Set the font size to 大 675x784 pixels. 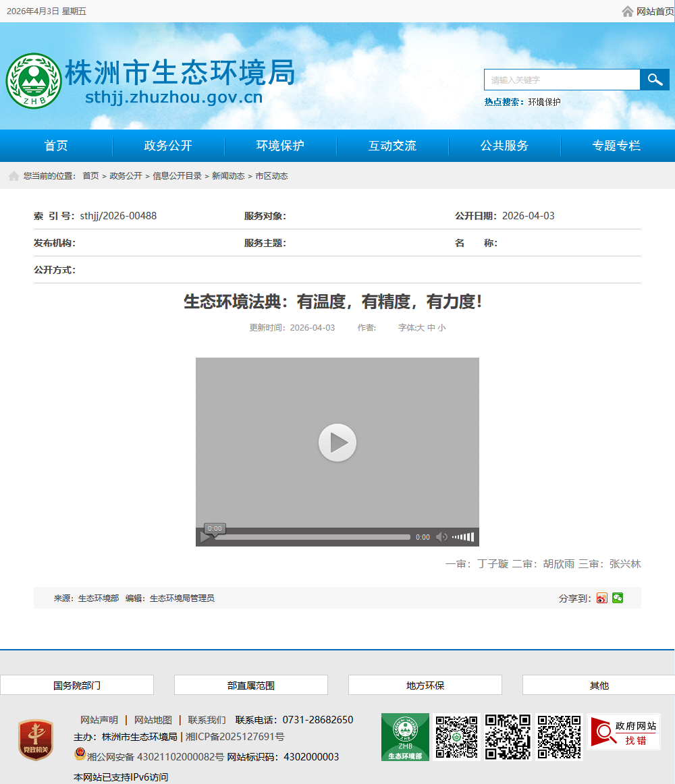[420, 328]
